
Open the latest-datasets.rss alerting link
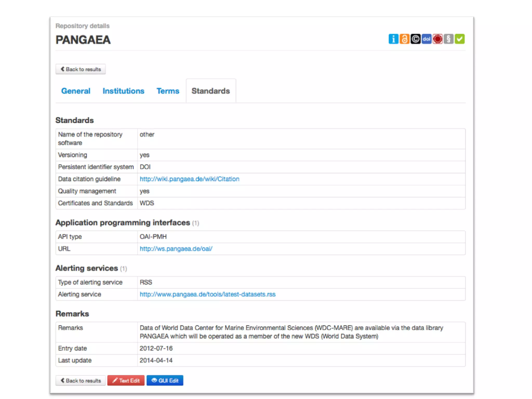208,294
